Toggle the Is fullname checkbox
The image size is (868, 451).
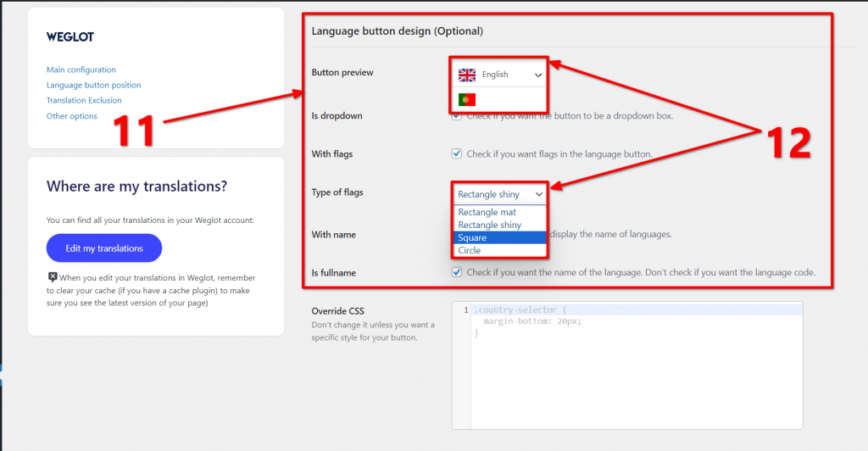pos(457,272)
